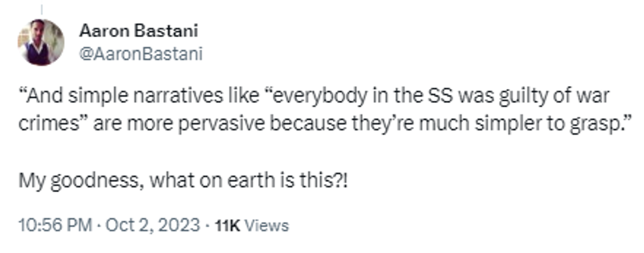Click the year 2023 in the timestamp
This screenshot has height=253, width=644.
tap(179, 225)
